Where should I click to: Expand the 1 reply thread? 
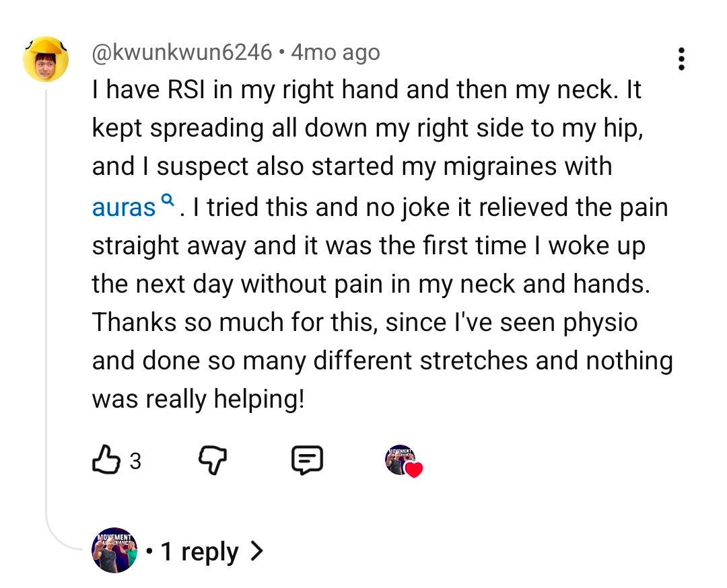tap(205, 552)
